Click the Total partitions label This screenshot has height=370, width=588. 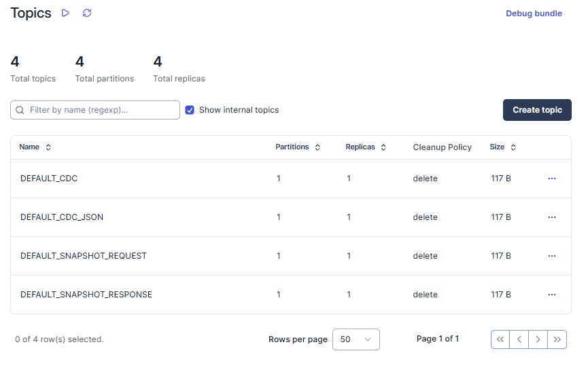104,79
